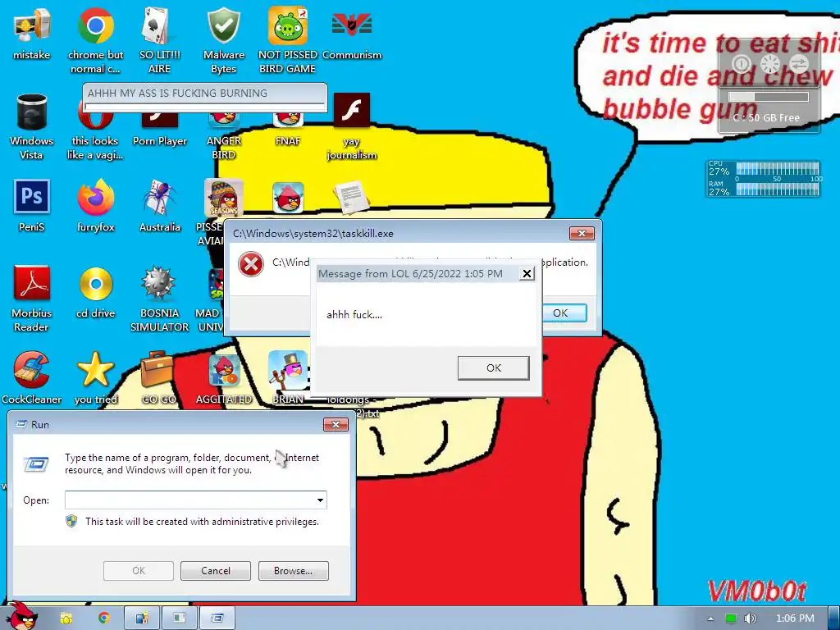Click Cancel in the Run dialog
This screenshot has width=840, height=630.
point(216,571)
